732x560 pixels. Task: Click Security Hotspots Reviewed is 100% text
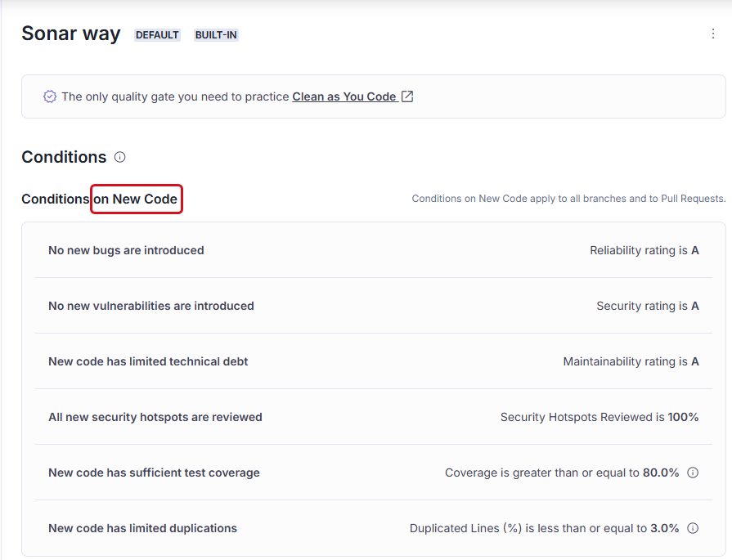600,417
